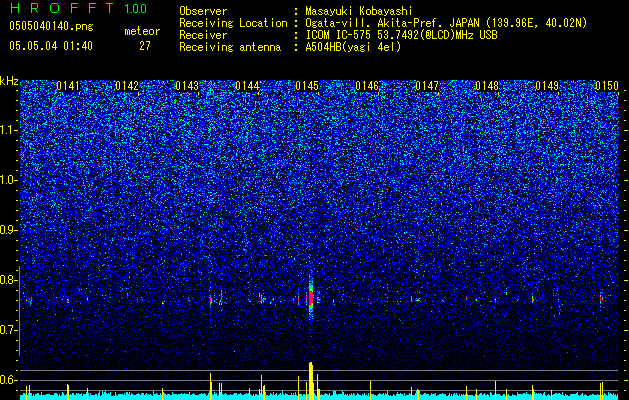Image resolution: width=629 pixels, height=400 pixels.
Task: Click the 0142 time marker
Action: tap(127, 86)
